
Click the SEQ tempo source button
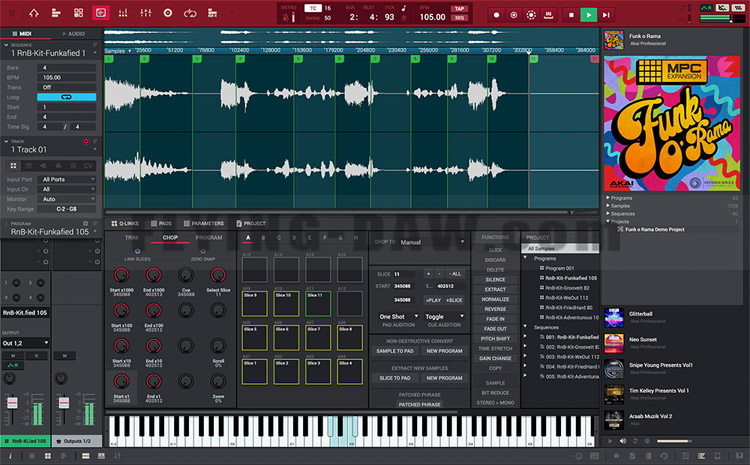[459, 18]
